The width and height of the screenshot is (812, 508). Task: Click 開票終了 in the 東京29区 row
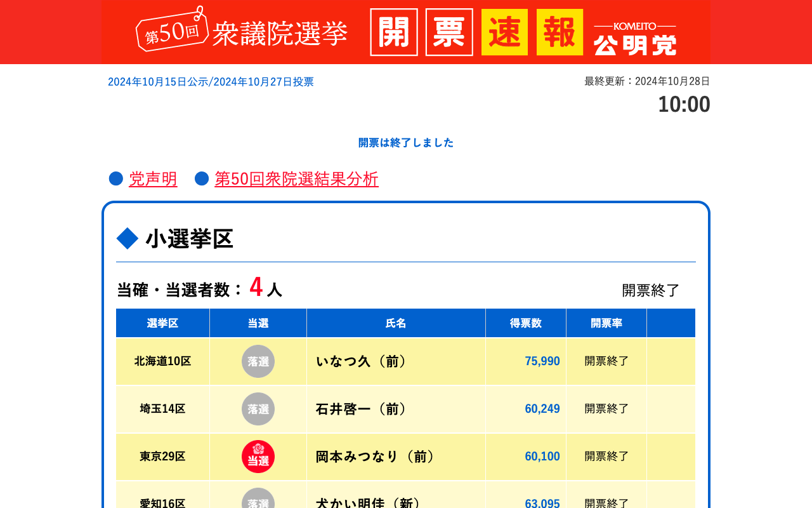coord(606,457)
